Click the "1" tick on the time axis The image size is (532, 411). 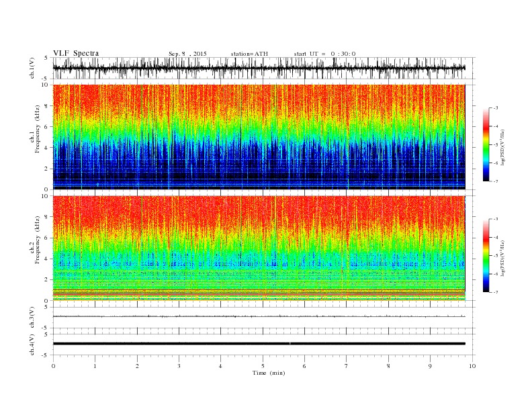95,366
